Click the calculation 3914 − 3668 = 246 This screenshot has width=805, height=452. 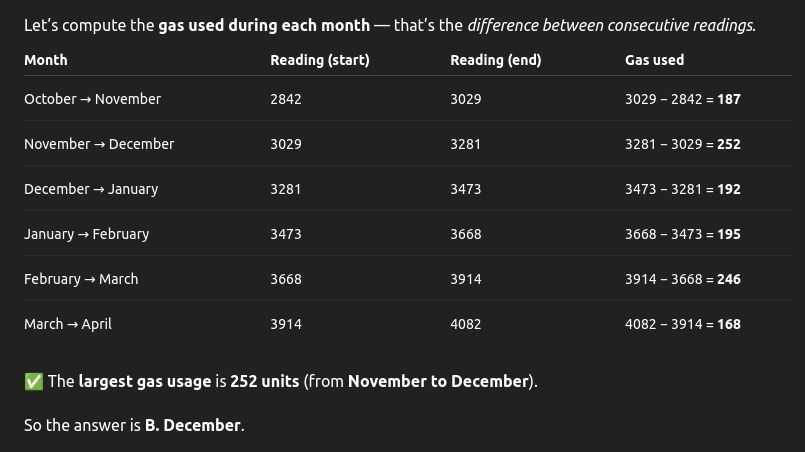[x=682, y=279]
